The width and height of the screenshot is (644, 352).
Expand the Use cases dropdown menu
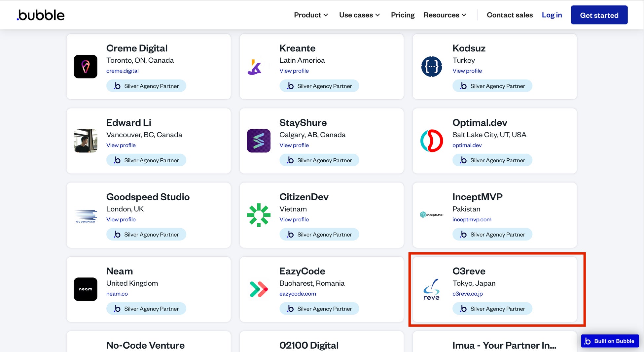tap(359, 15)
